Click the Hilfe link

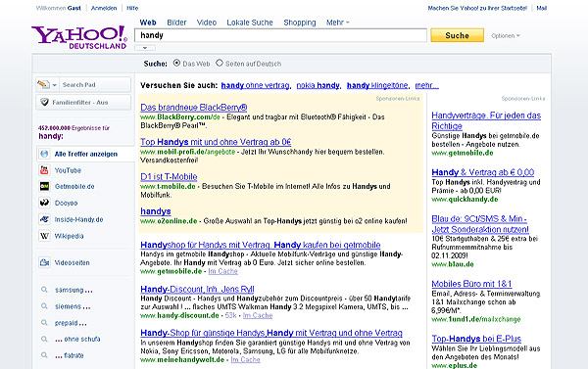pyautogui.click(x=132, y=8)
